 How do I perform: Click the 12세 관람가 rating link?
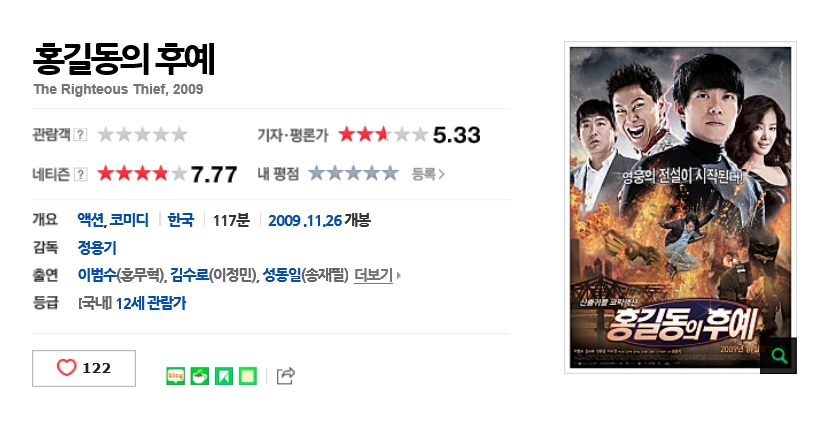click(151, 303)
